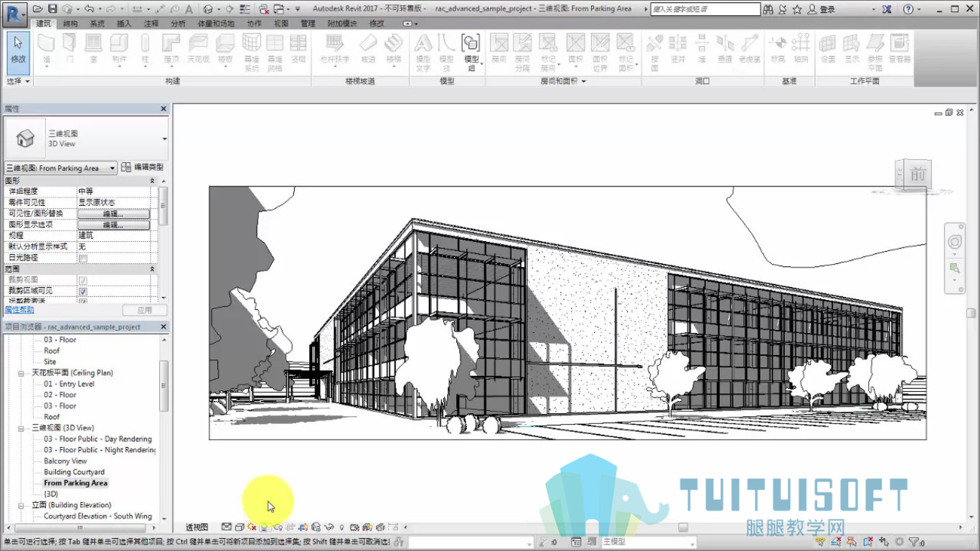Toggle the 裁剪区域可见 checkbox
Image resolution: width=980 pixels, height=551 pixels.
(83, 291)
